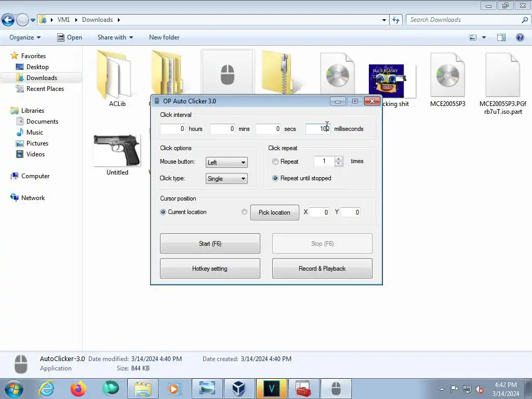Select the MCE2005SP3.PGfrb7uT.iso.part file

tap(502, 75)
